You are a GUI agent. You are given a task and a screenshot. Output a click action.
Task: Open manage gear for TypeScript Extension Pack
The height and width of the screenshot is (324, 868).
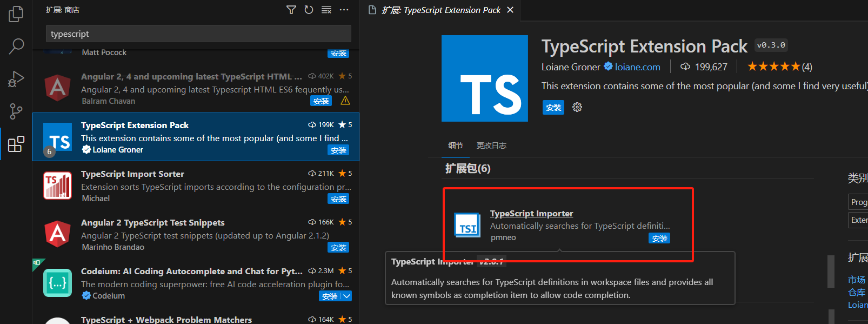pos(577,107)
